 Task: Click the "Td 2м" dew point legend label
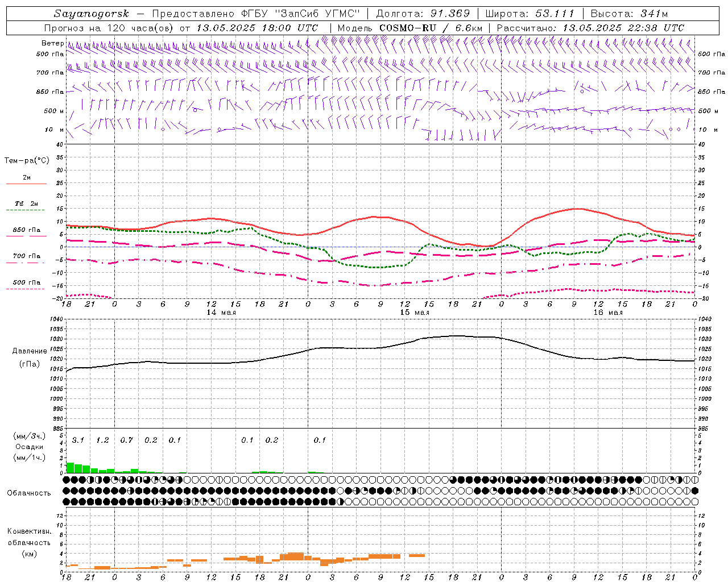click(26, 203)
